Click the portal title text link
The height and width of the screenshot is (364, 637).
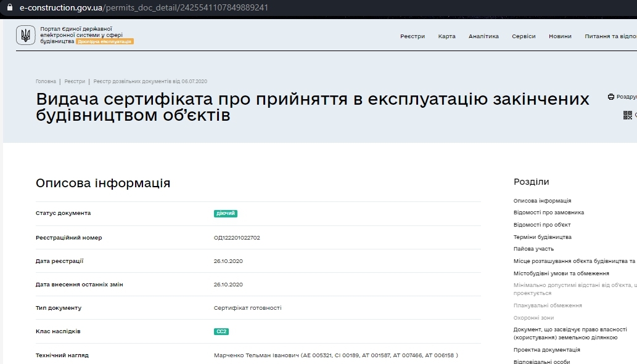[81, 35]
